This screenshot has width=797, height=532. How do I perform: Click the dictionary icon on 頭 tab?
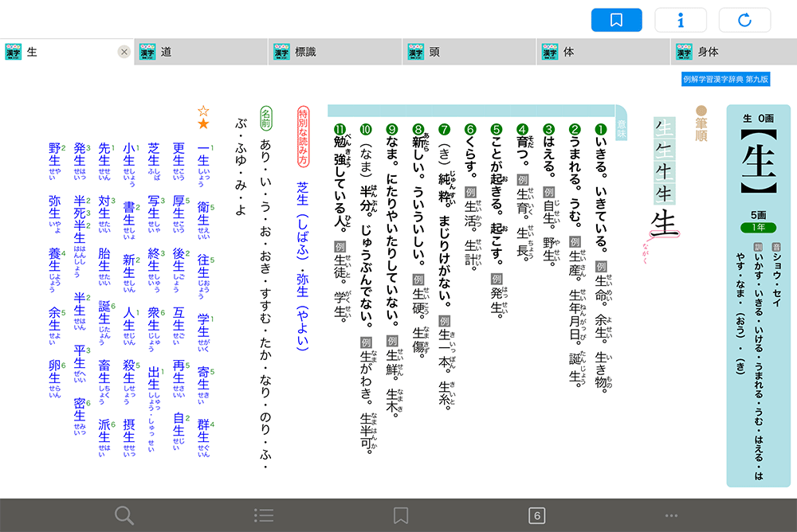point(416,52)
